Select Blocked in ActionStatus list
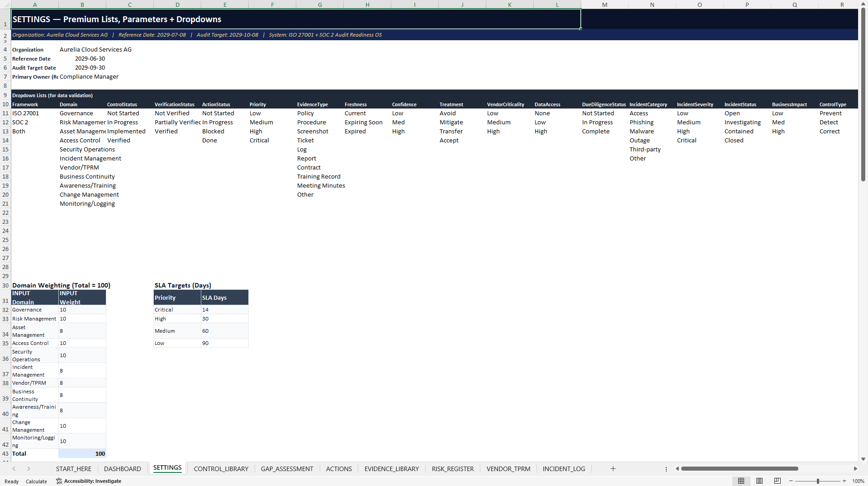This screenshot has height=486, width=868. 225,132
